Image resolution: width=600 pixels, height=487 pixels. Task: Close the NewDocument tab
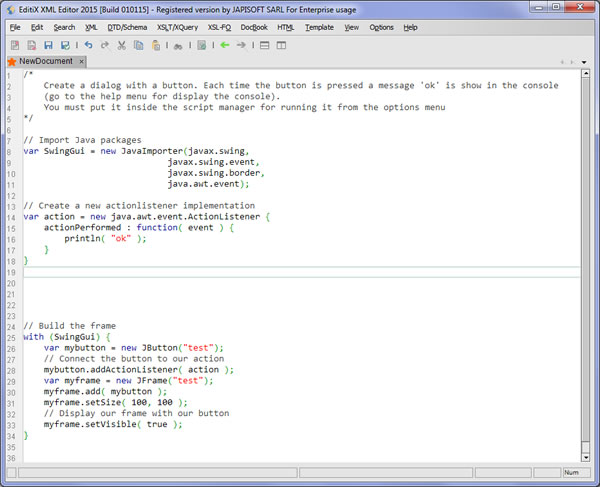[81, 62]
